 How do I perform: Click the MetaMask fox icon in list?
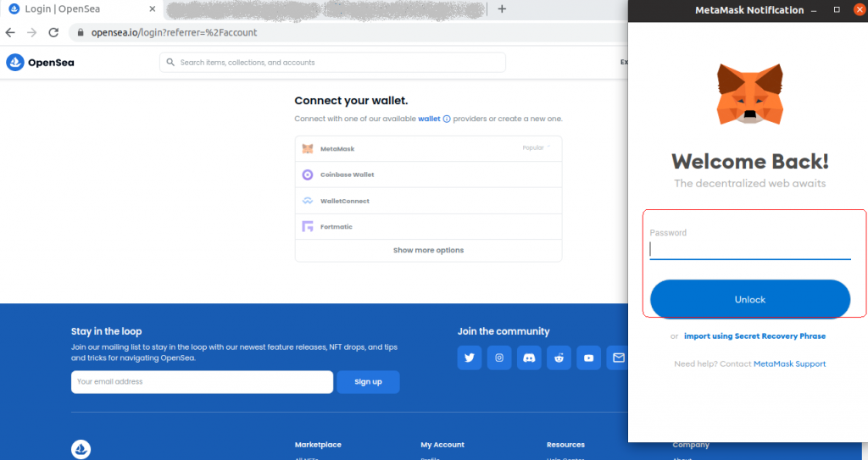tap(307, 149)
